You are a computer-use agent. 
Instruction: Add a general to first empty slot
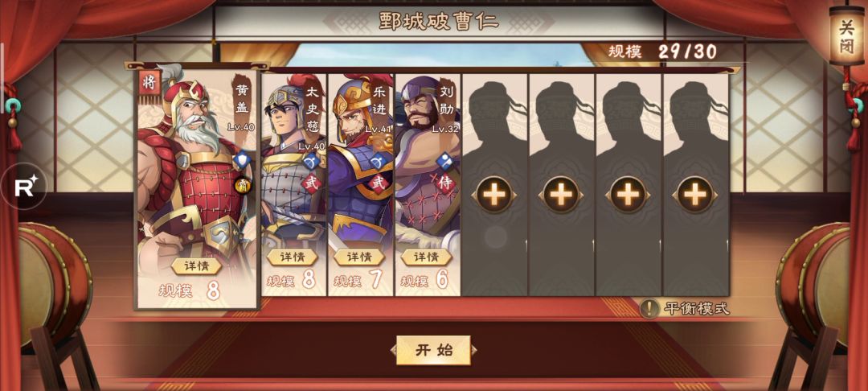tap(494, 195)
